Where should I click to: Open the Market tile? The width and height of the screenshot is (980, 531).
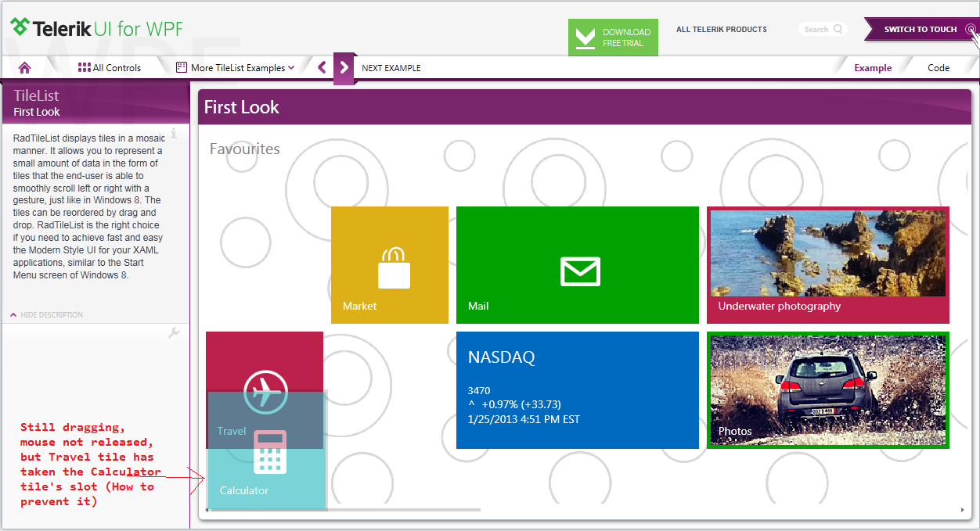(390, 265)
